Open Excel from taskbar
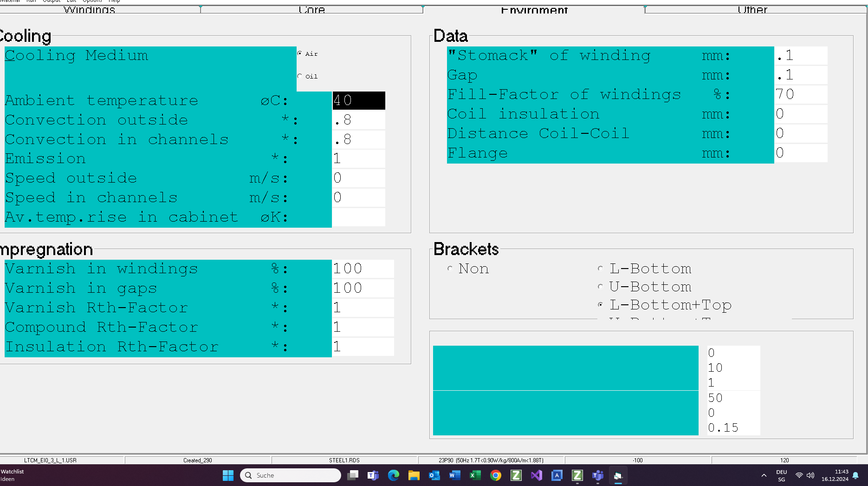This screenshot has width=868, height=486. 475,475
